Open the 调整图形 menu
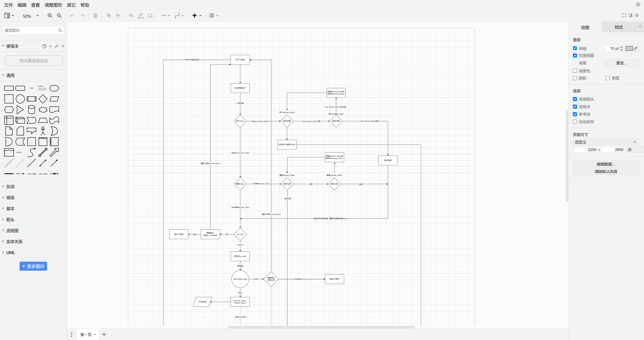The height and width of the screenshot is (340, 644). pyautogui.click(x=53, y=5)
